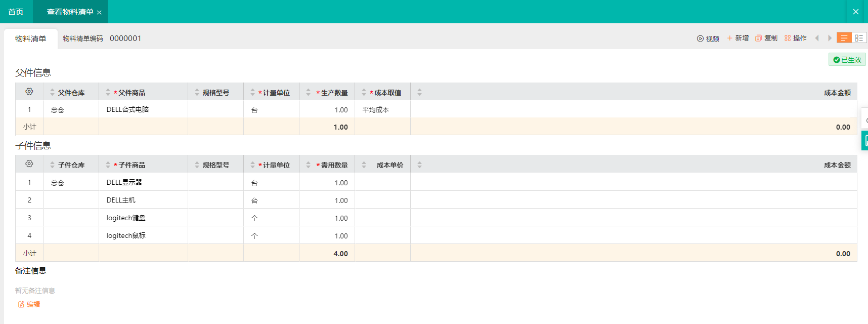Switch to detail card layout view

click(x=859, y=38)
